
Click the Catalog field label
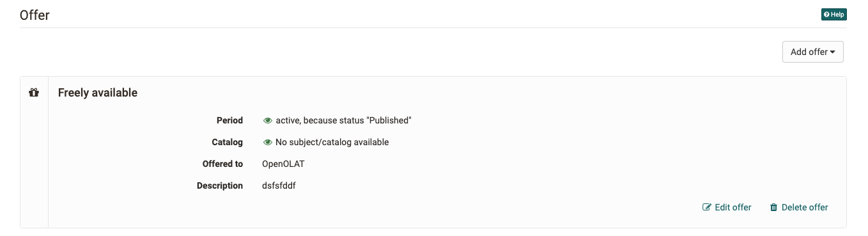pos(228,142)
